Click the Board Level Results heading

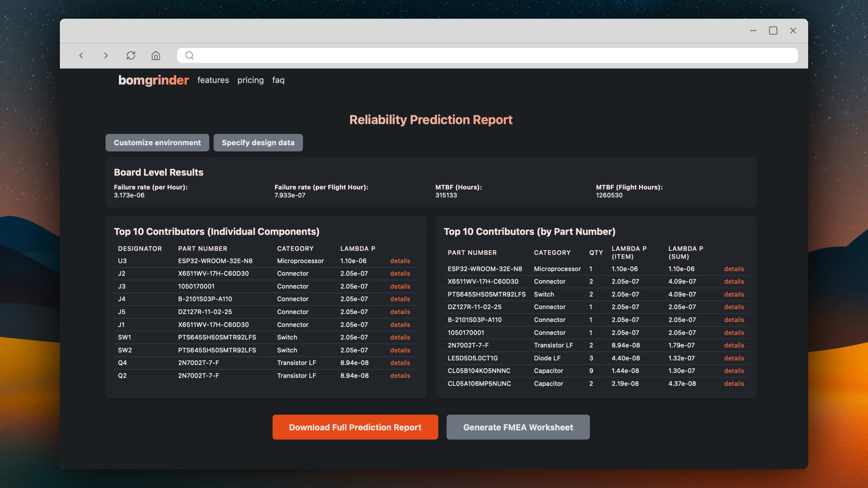159,172
